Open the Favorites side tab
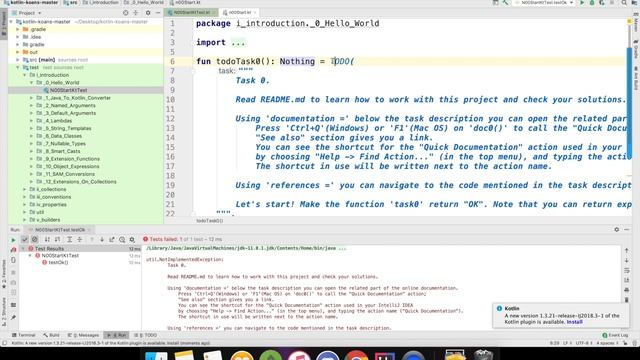The height and width of the screenshot is (360, 640). (4, 273)
